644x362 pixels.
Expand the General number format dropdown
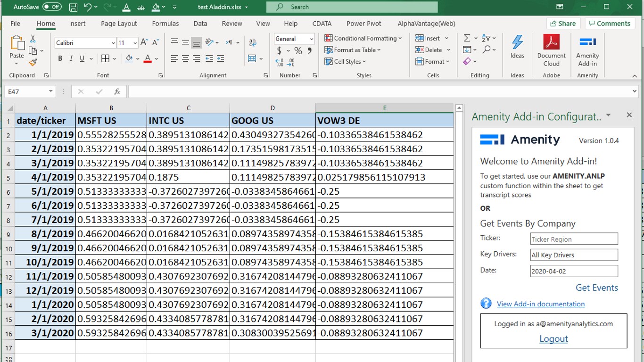click(311, 39)
